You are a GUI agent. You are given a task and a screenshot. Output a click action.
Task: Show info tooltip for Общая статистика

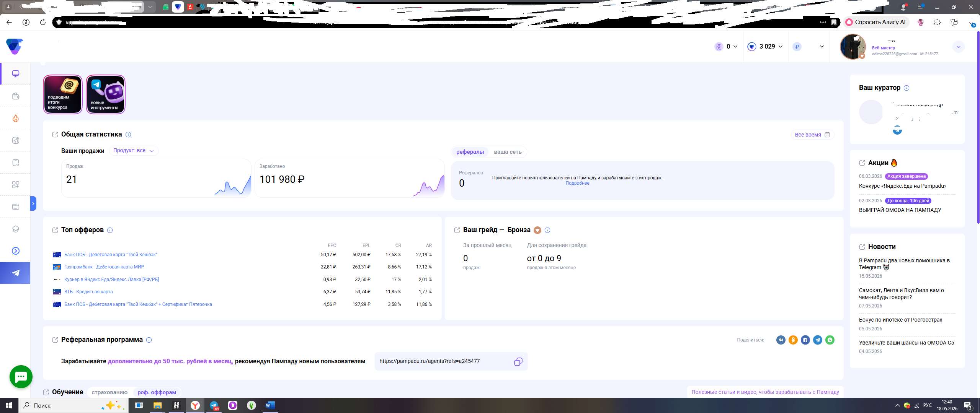(x=129, y=135)
